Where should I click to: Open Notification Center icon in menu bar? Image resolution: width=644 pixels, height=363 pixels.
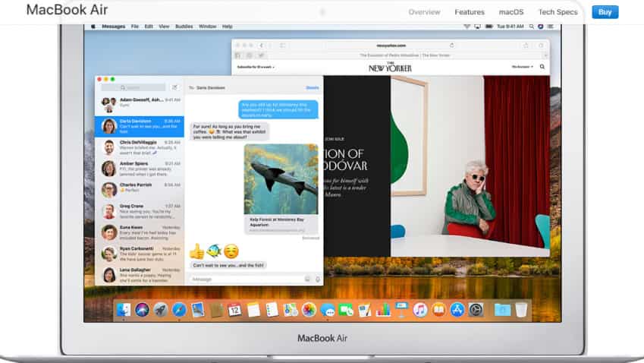[x=551, y=27]
